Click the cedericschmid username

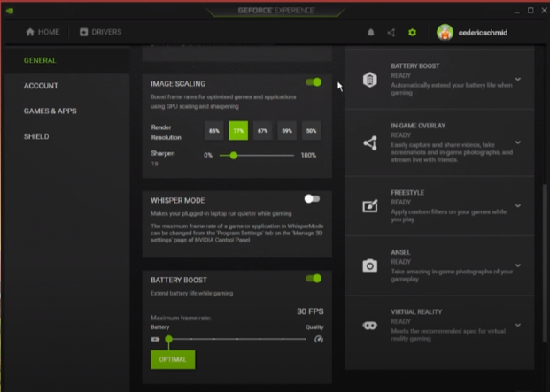point(483,33)
